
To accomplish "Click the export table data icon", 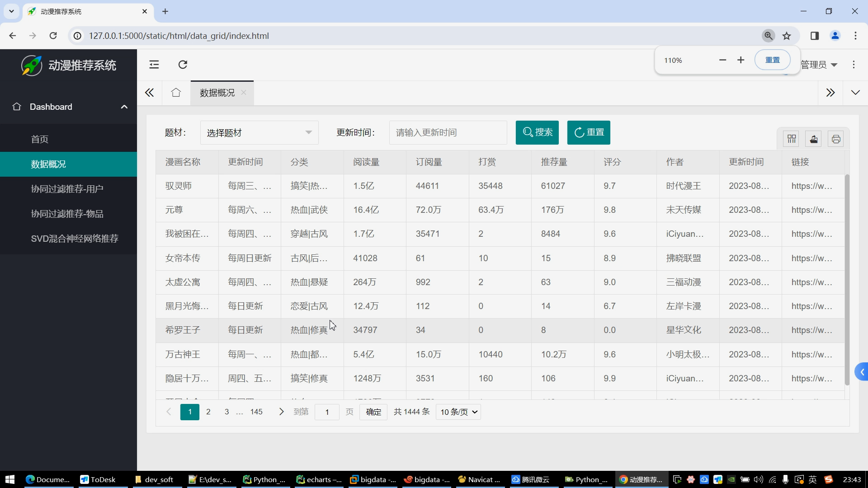I will click(814, 139).
